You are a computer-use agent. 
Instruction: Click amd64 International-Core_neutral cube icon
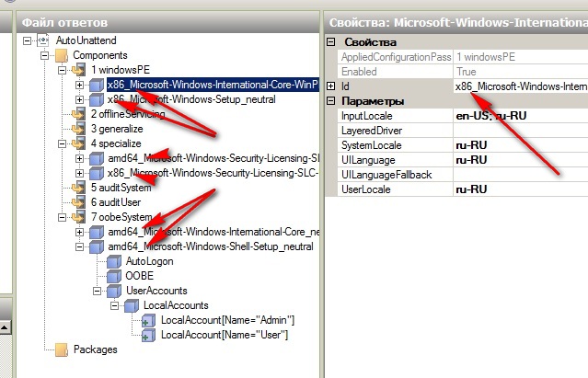tap(97, 232)
